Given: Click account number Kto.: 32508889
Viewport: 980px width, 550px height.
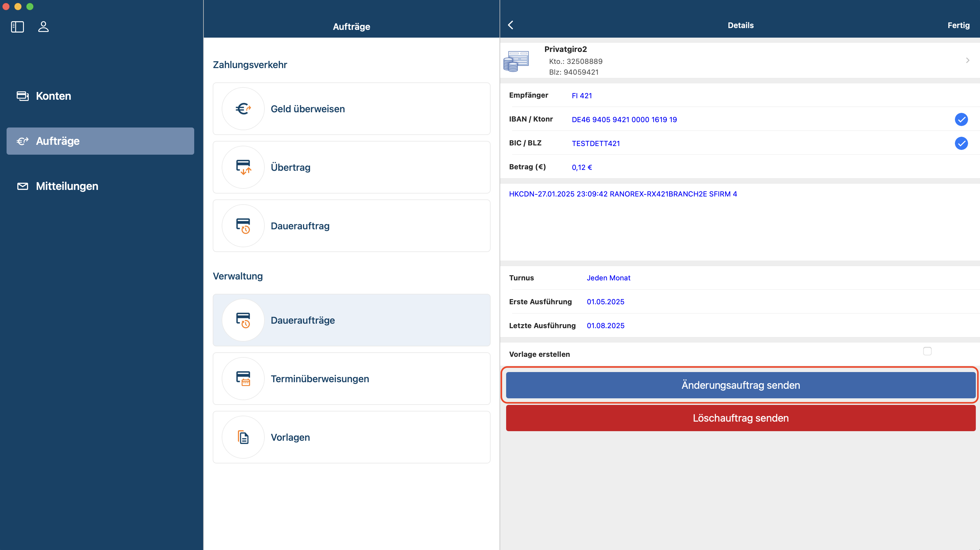Looking at the screenshot, I should [575, 61].
